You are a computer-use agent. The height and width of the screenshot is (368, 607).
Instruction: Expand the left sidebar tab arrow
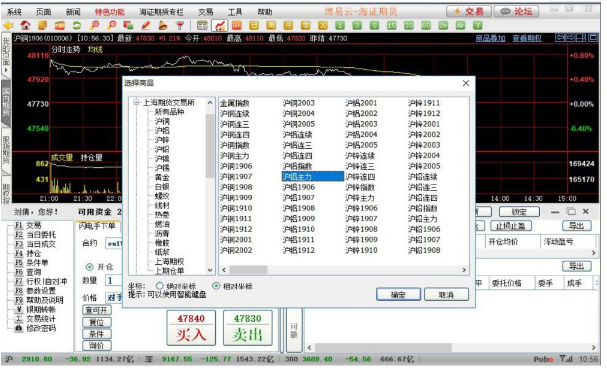6,70
